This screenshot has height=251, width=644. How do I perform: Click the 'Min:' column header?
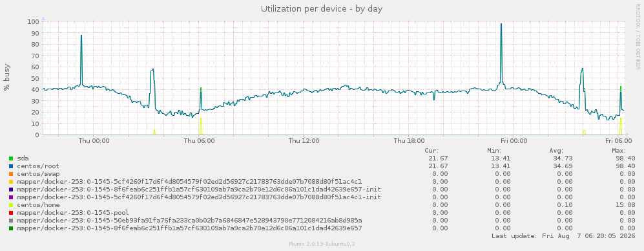[x=494, y=151]
